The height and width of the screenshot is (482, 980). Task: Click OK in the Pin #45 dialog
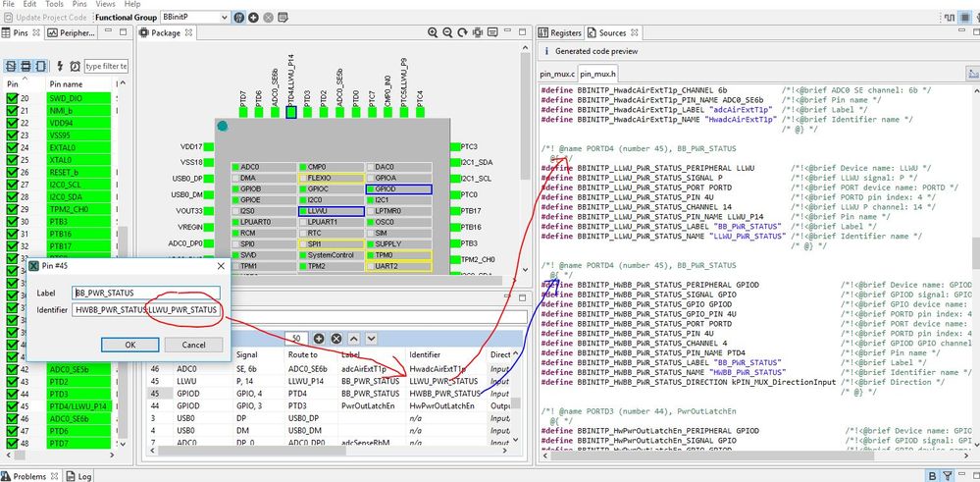point(130,345)
